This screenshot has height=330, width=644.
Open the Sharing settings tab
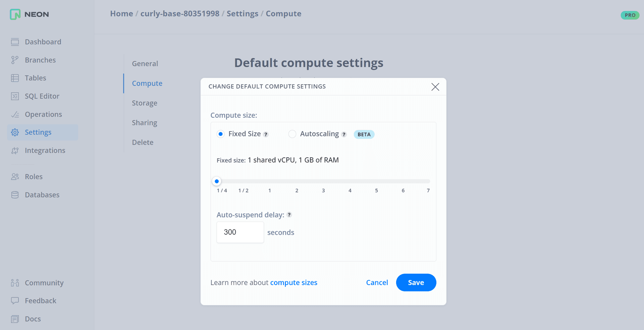coord(144,122)
